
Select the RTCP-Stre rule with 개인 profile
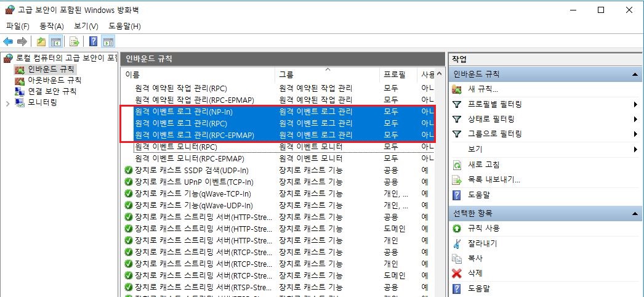203,263
